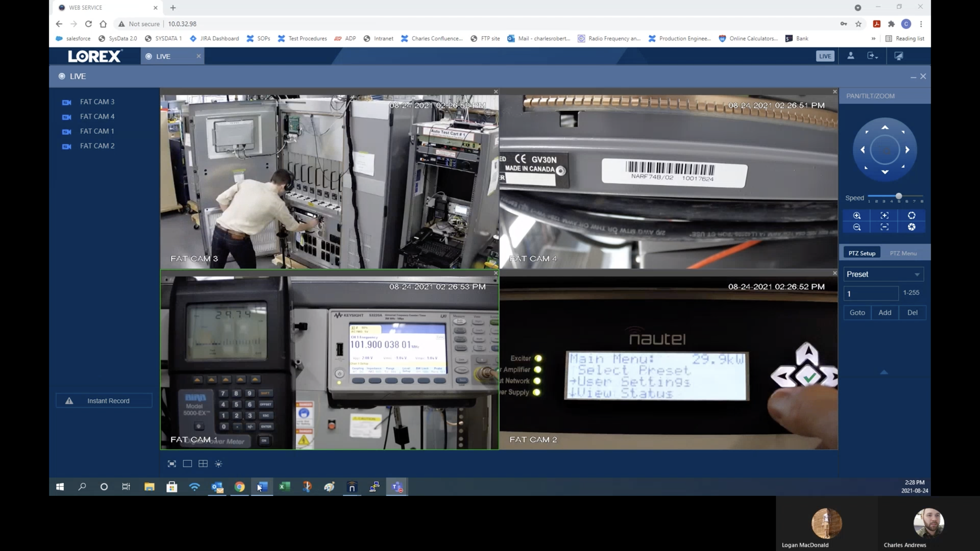Close the iris with the closed-aperture icon
The height and width of the screenshot is (551, 980).
click(x=912, y=227)
